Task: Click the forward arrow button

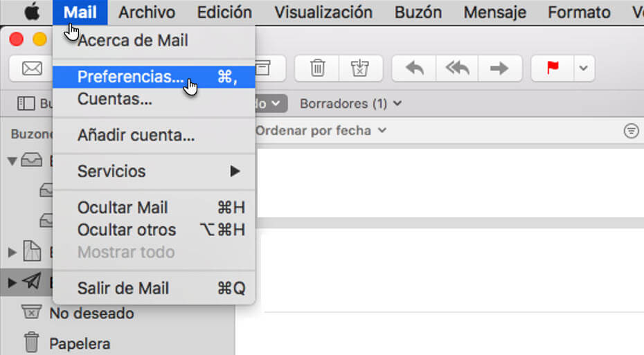Action: 500,68
